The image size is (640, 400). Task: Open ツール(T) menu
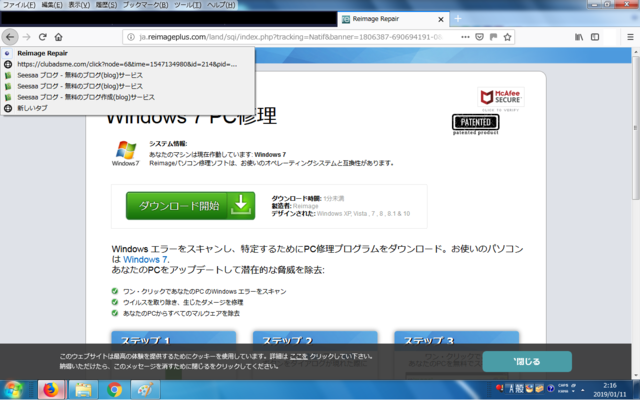point(187,5)
